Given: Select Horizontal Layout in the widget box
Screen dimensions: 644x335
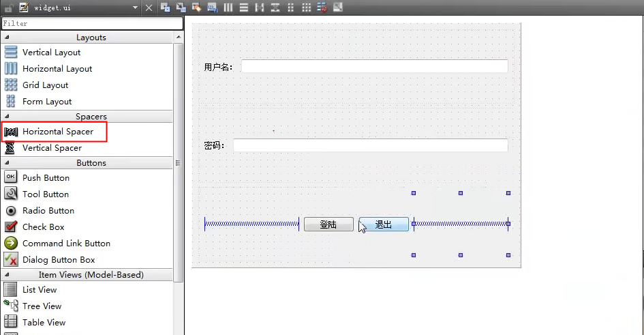Looking at the screenshot, I should (x=87, y=69).
